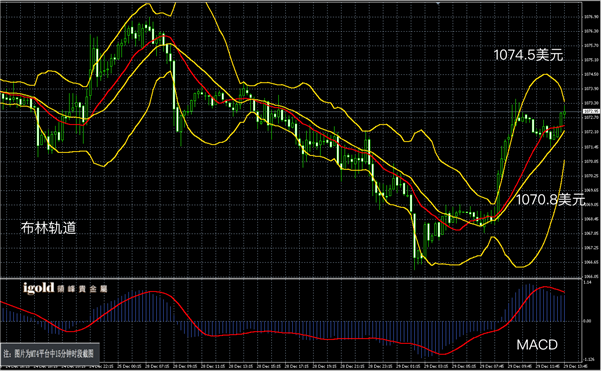Screen dimensions: 601x371
Task: Click the 28 Dec 09:05 time axis label
Action: tap(184, 367)
